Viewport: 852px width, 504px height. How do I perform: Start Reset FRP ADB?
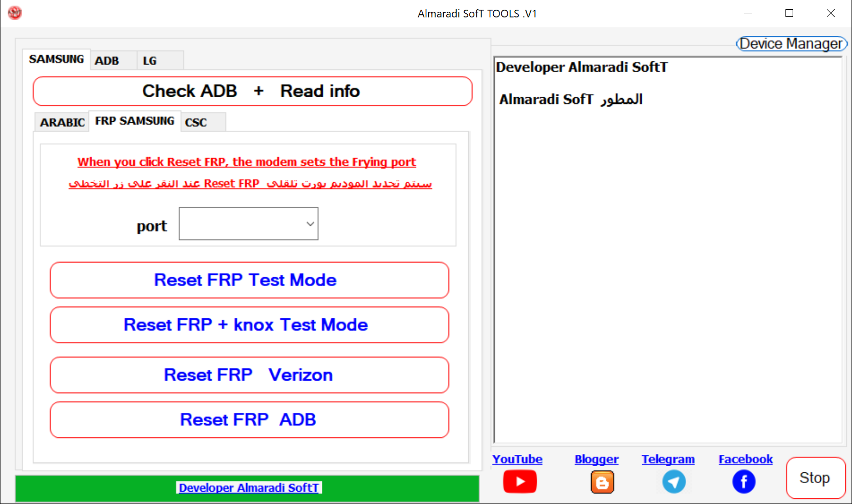pos(249,420)
